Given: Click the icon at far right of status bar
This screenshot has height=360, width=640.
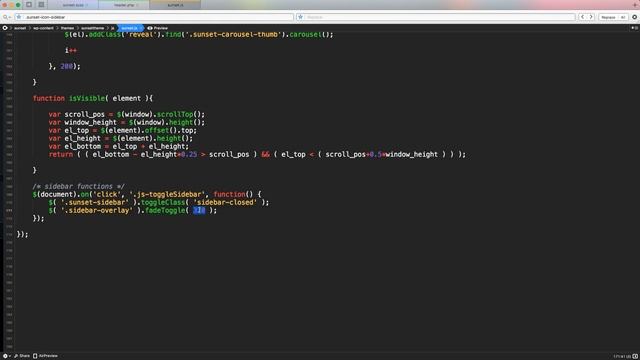Looking at the screenshot, I should pos(635,356).
